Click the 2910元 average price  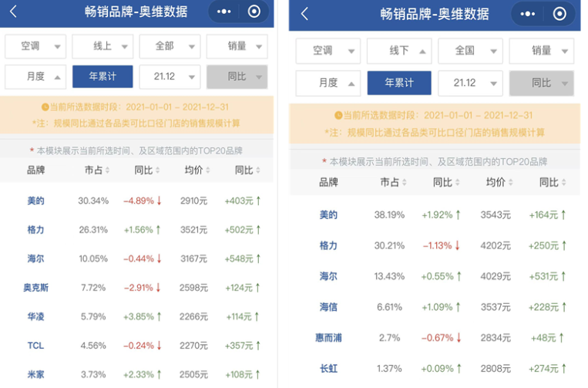coord(193,201)
